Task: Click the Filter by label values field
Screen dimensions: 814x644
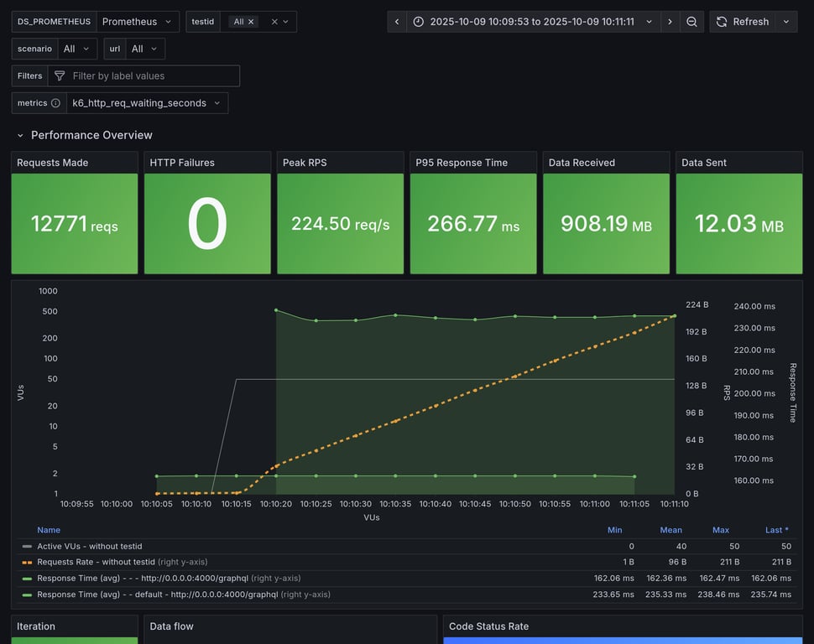Action: pyautogui.click(x=143, y=75)
